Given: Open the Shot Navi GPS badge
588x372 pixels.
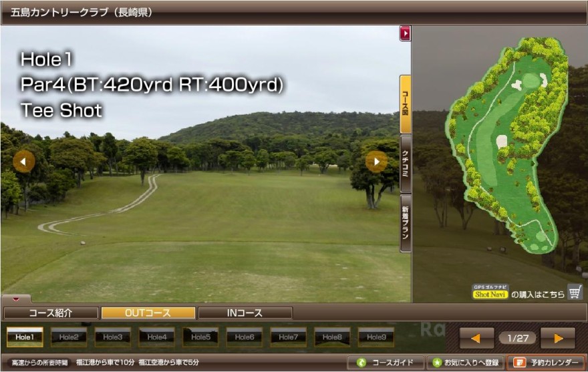Looking at the screenshot, I should coord(490,292).
